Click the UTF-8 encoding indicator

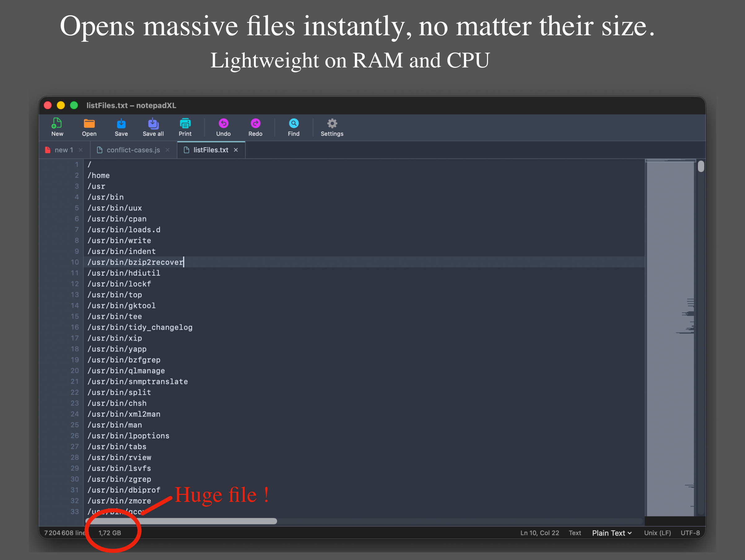tap(690, 533)
